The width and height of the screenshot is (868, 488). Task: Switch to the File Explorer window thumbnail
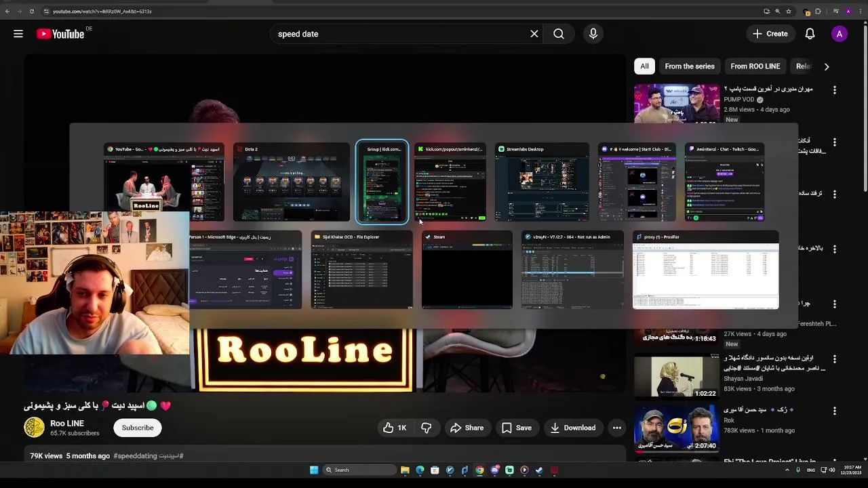(361, 270)
